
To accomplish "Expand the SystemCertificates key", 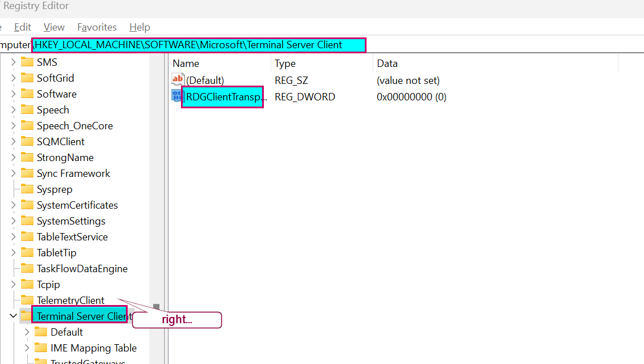I will (13, 205).
